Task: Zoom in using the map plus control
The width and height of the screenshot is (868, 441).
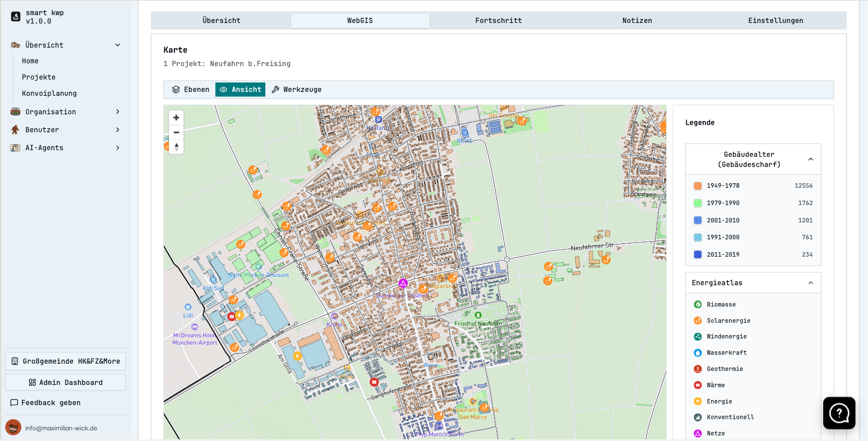Action: pyautogui.click(x=176, y=118)
